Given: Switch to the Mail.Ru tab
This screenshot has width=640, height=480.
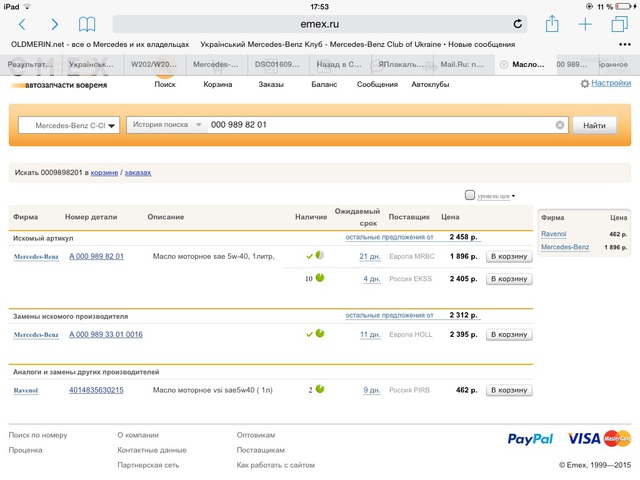Looking at the screenshot, I should (462, 64).
